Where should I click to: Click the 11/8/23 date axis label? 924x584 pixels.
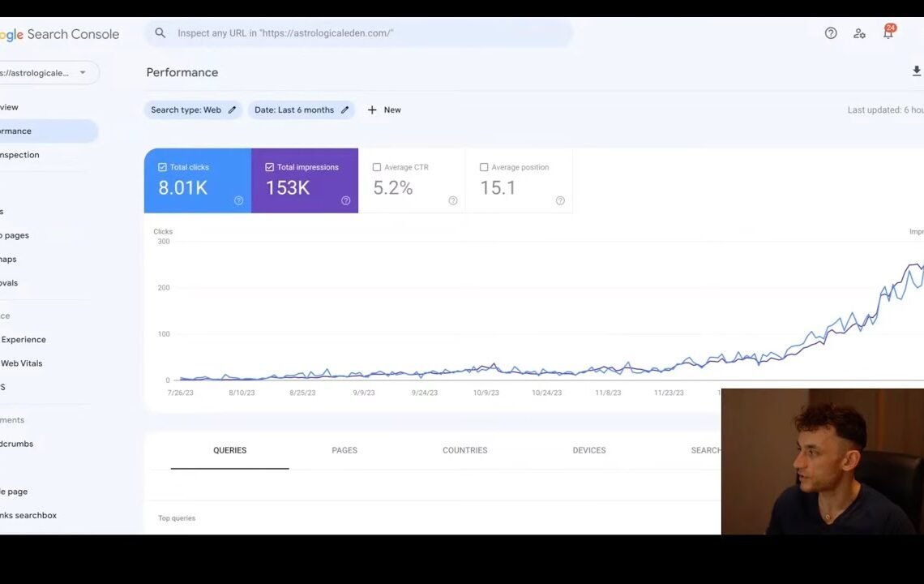pyautogui.click(x=608, y=393)
